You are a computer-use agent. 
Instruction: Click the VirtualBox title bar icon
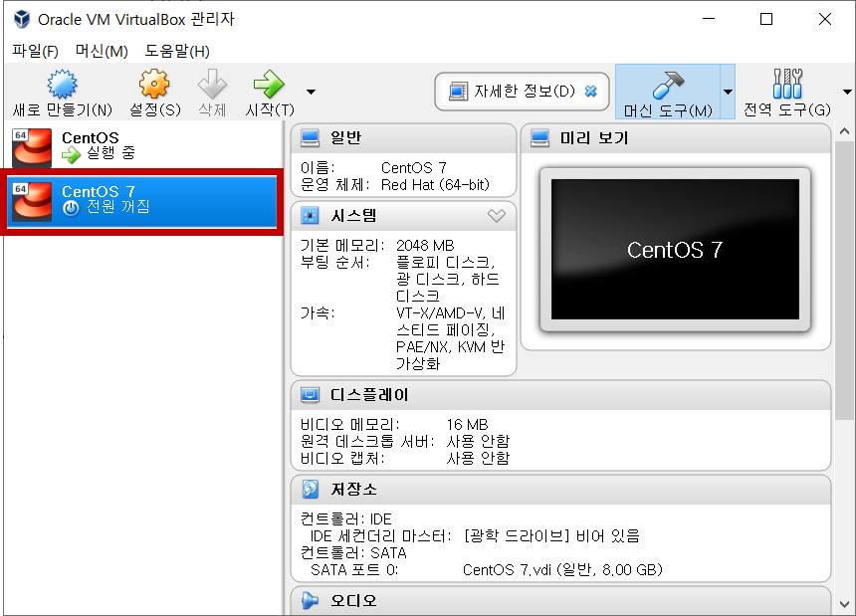coord(22,19)
